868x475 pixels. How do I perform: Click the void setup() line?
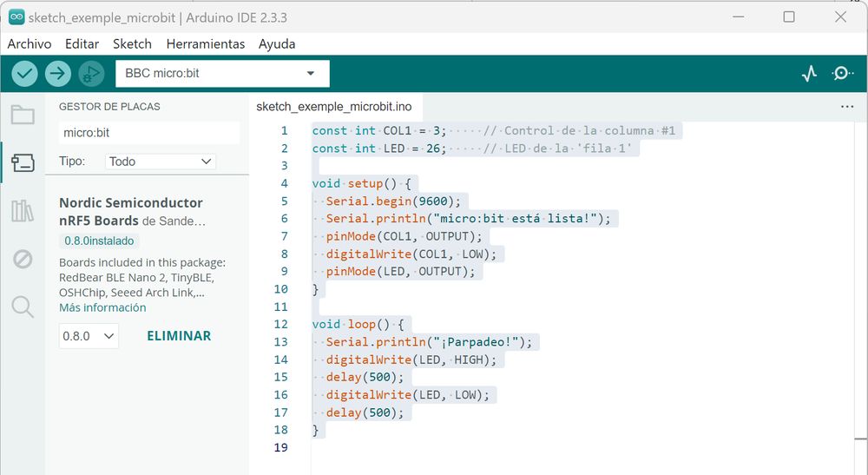(x=361, y=183)
